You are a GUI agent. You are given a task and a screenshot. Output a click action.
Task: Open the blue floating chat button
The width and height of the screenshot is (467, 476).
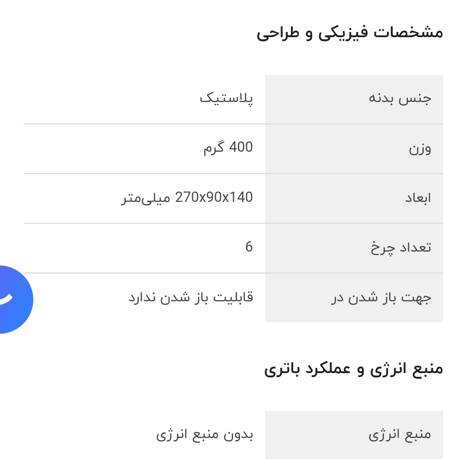(13, 299)
